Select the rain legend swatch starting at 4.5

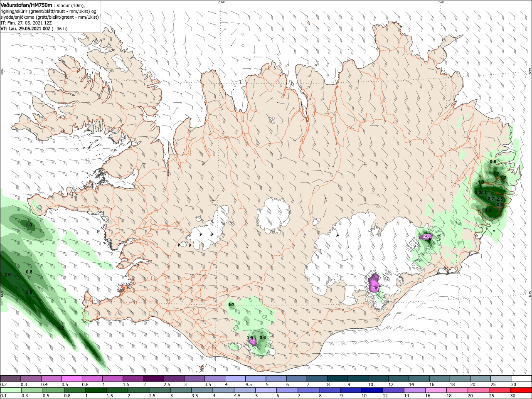(x=244, y=390)
